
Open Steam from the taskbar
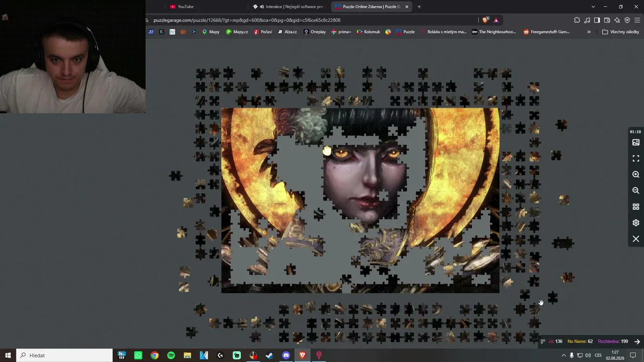270,355
